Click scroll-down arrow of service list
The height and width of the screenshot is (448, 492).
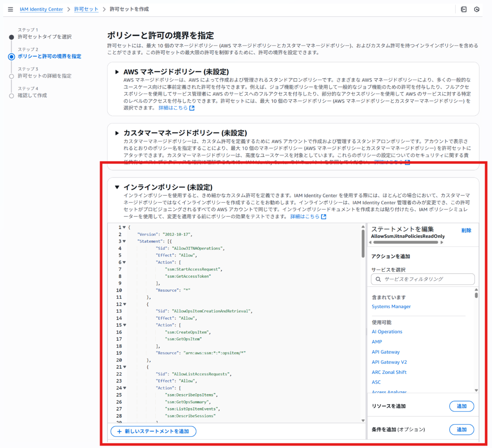pos(476,391)
